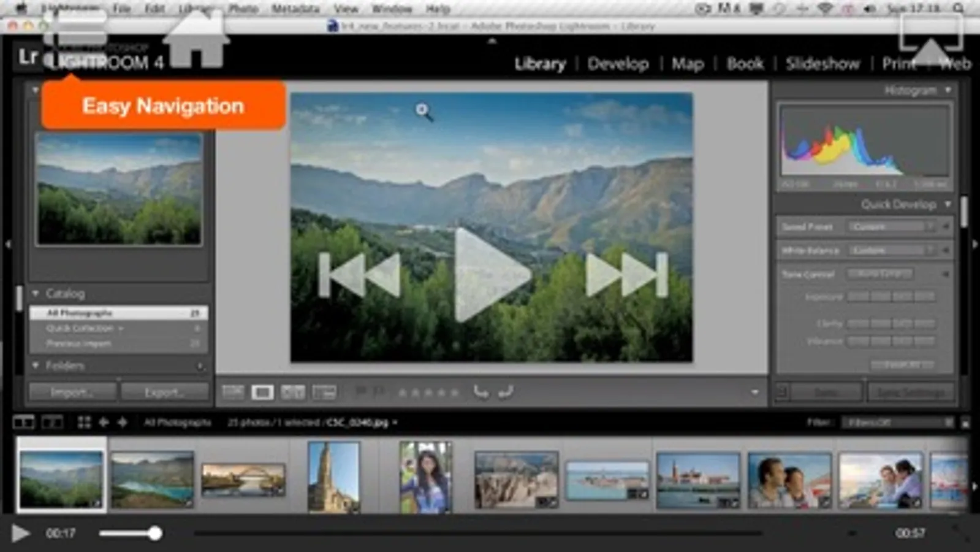Screen dimensions: 980x552
Task: Click the Wi-Fi status icon
Action: 826,9
